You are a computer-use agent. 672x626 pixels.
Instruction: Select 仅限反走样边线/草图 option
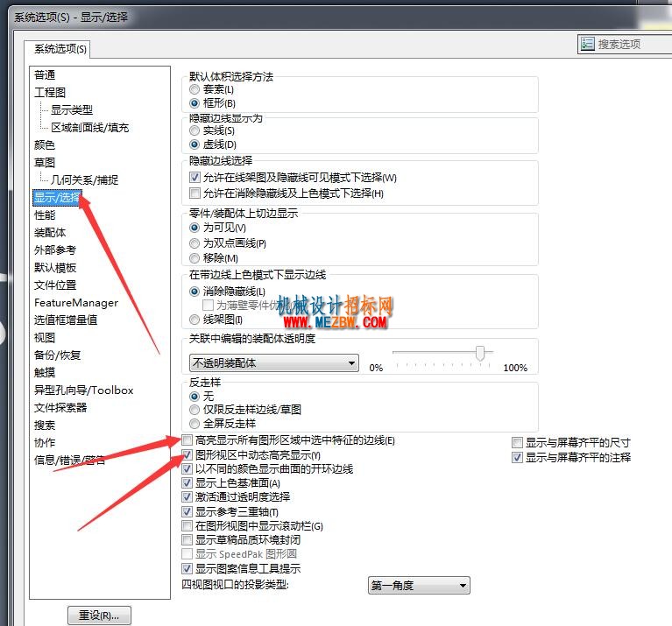pyautogui.click(x=195, y=410)
